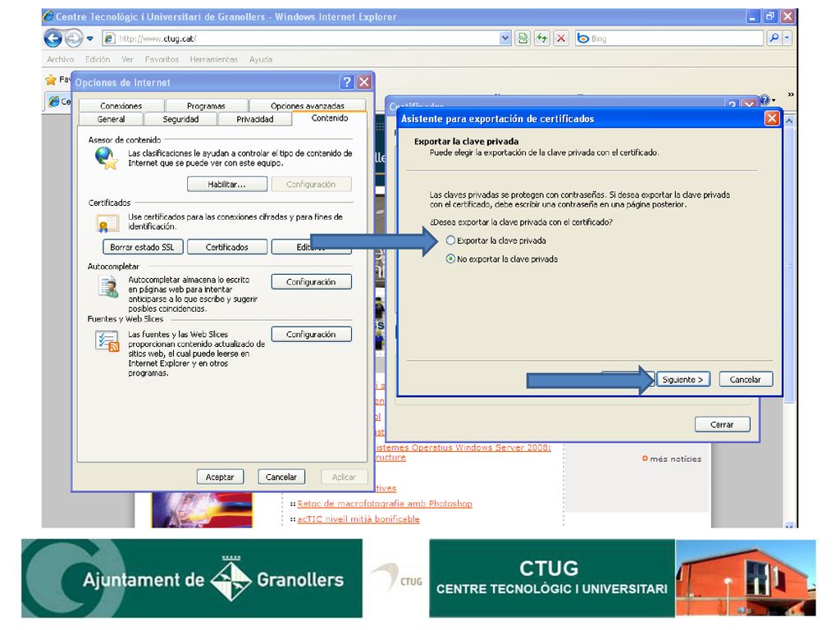
Task: Click the browser Back arrow button
Action: click(x=53, y=39)
